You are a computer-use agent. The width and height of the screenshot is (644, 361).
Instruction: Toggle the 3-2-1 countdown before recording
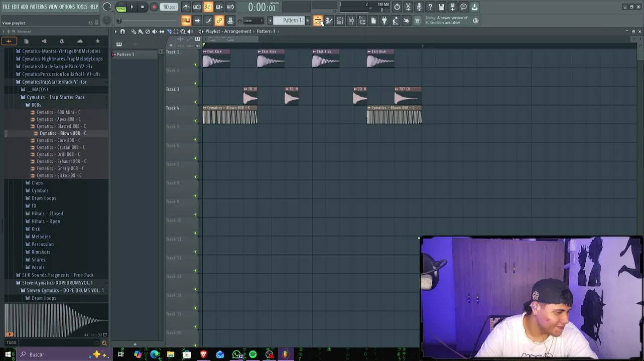click(208, 7)
